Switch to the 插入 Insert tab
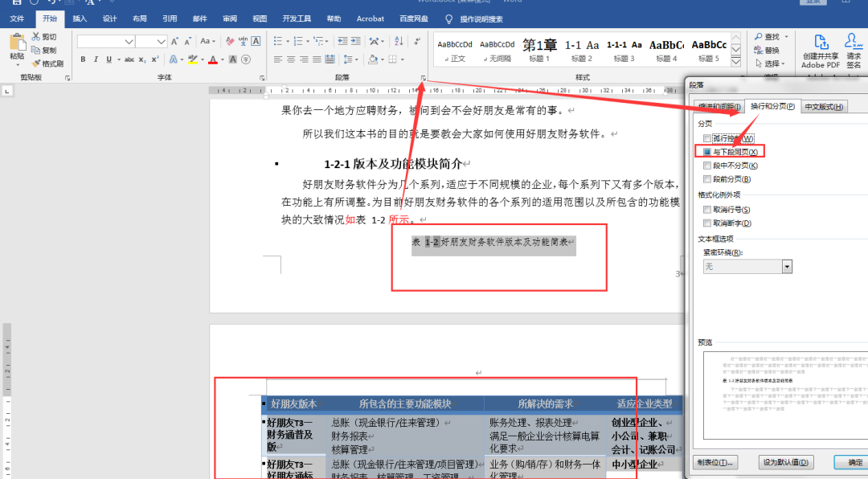868x479 pixels. click(x=80, y=18)
